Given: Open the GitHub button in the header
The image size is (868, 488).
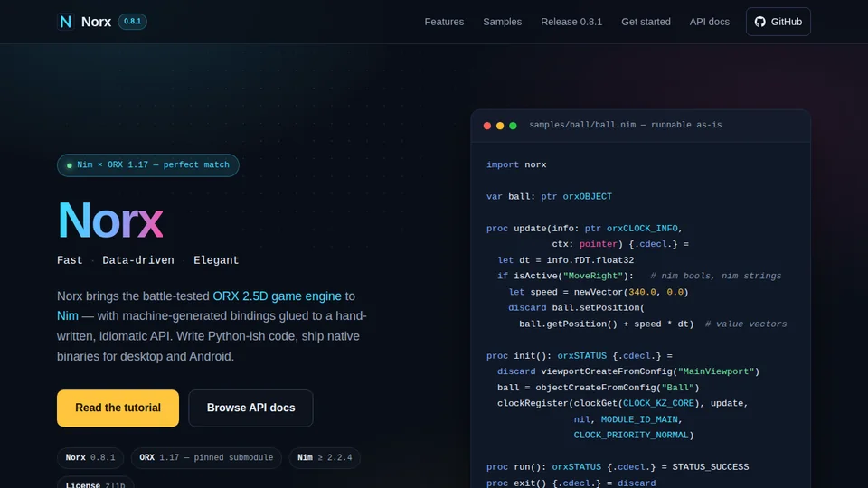Looking at the screenshot, I should (x=778, y=22).
